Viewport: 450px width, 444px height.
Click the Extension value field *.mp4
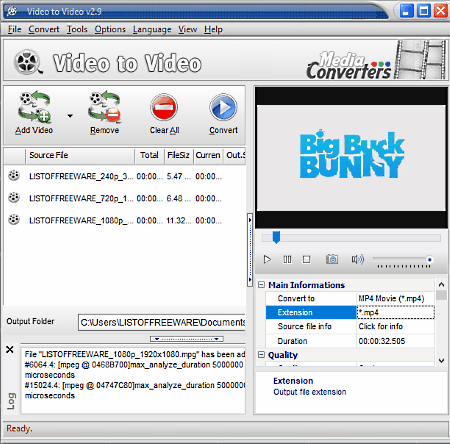pos(396,312)
